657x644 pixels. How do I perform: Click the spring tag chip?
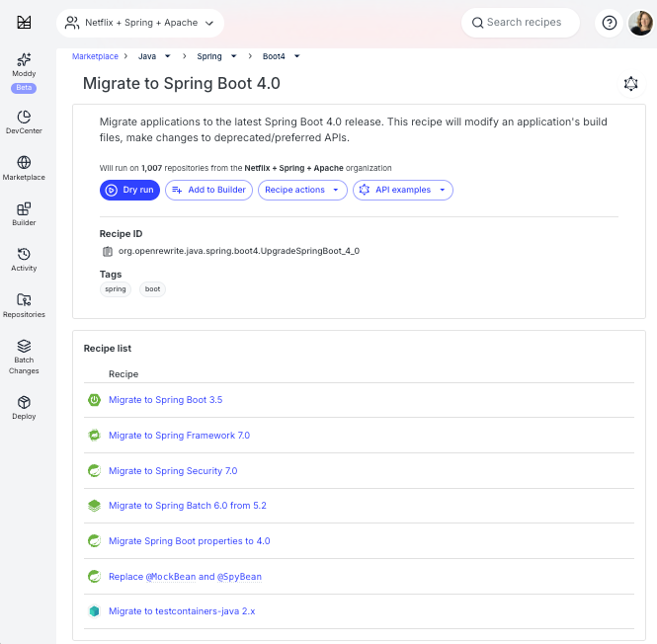[x=116, y=289]
